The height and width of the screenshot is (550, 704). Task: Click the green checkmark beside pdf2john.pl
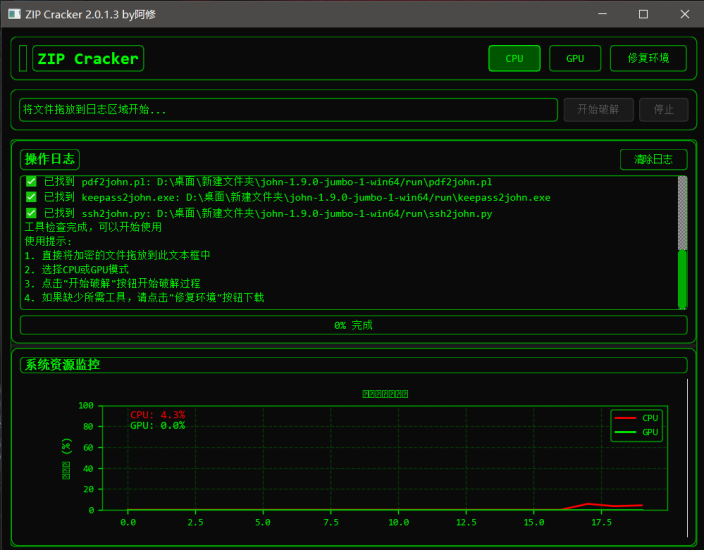[x=31, y=182]
